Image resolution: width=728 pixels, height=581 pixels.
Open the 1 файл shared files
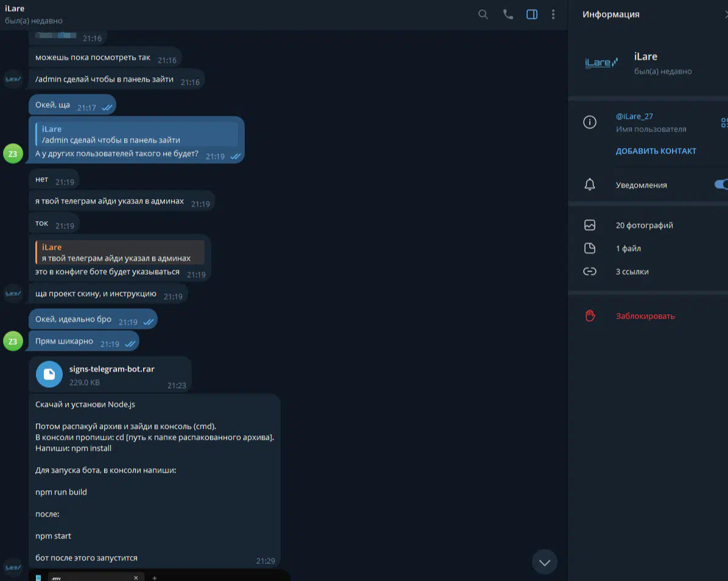tap(628, 248)
